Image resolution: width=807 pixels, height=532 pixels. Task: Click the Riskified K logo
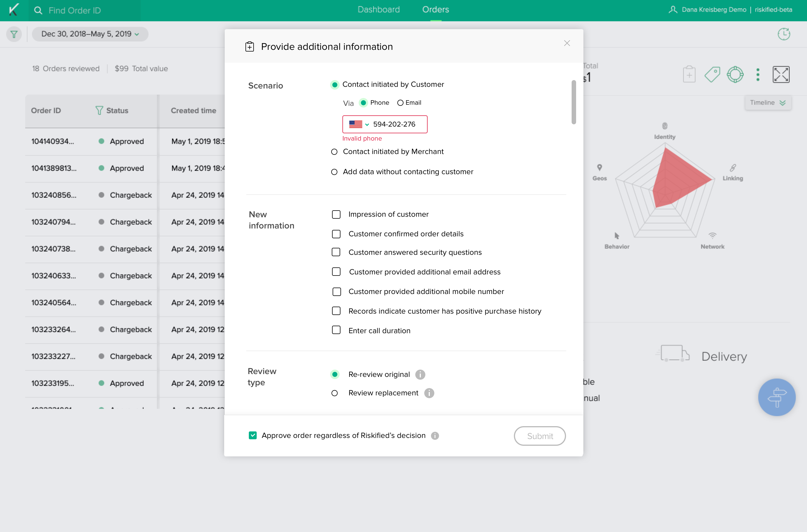click(13, 10)
